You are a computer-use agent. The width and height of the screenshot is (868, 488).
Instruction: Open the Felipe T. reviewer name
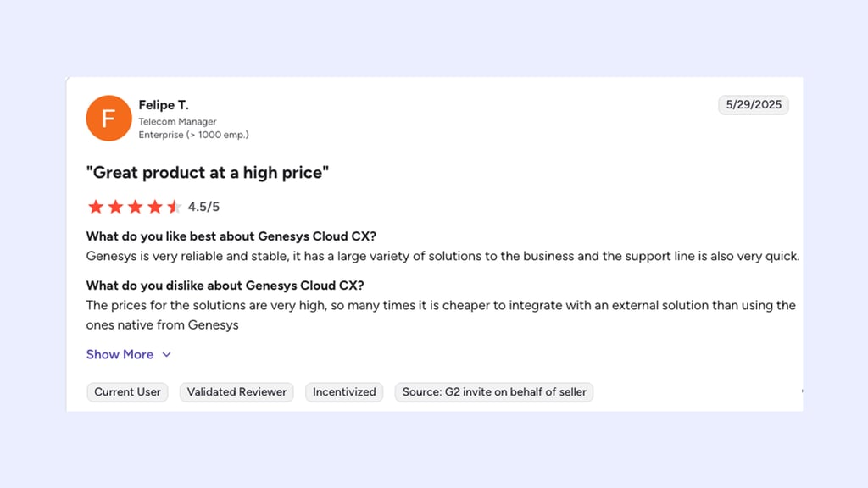(164, 104)
